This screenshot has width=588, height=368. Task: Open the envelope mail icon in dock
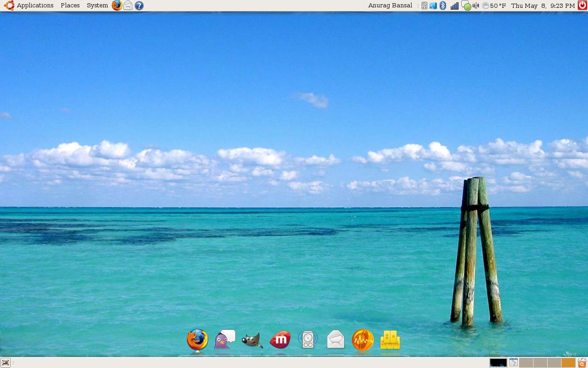point(335,339)
